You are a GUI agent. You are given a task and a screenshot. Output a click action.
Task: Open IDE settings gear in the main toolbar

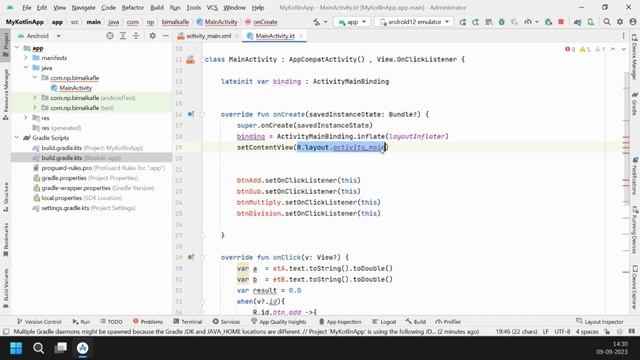point(620,22)
